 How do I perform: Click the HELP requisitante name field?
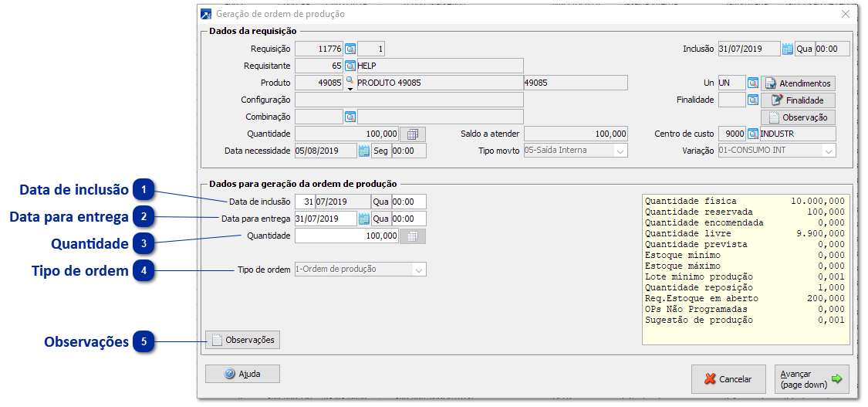pyautogui.click(x=440, y=66)
